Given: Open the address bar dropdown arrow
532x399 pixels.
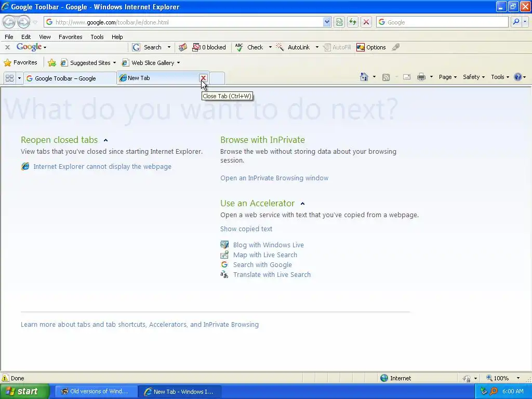Looking at the screenshot, I should point(327,22).
